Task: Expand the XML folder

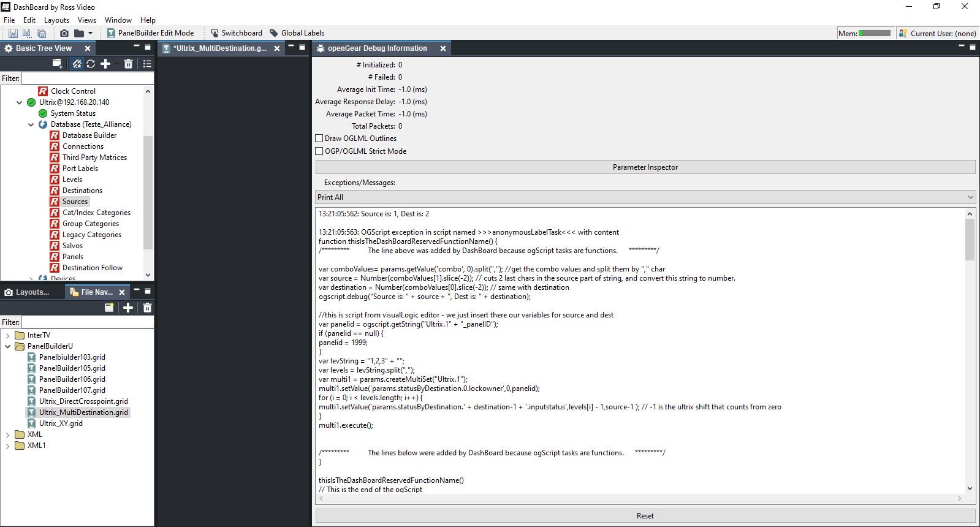Action: tap(8, 434)
